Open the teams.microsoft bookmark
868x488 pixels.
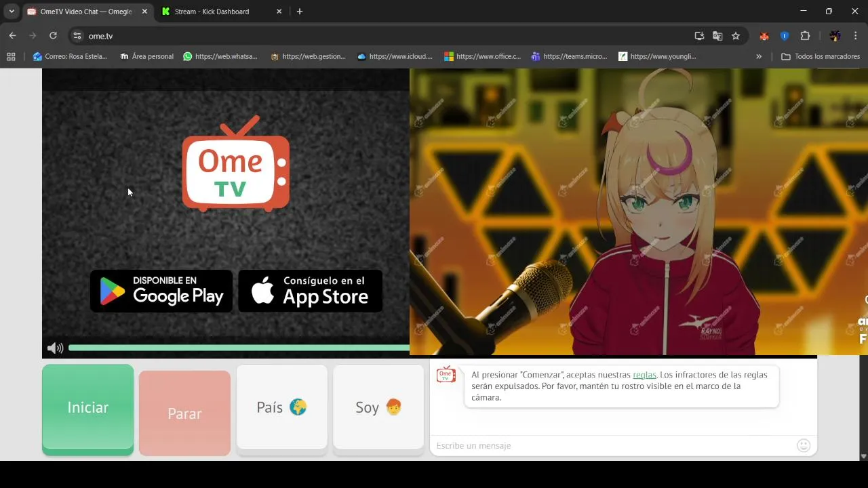tap(569, 56)
